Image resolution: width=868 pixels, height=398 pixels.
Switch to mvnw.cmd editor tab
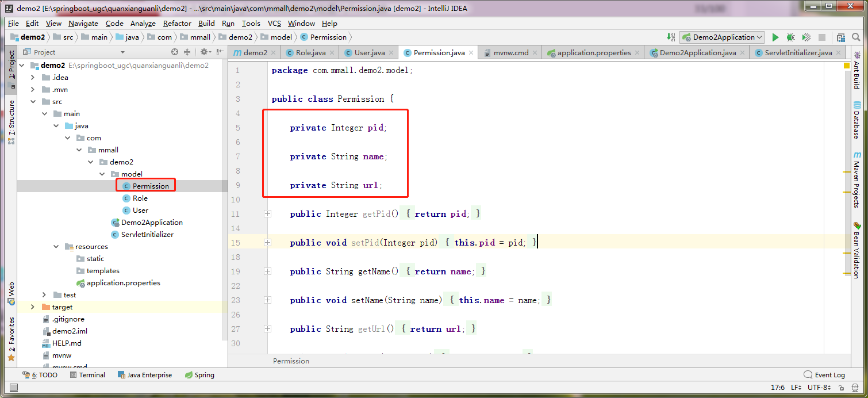pos(510,52)
